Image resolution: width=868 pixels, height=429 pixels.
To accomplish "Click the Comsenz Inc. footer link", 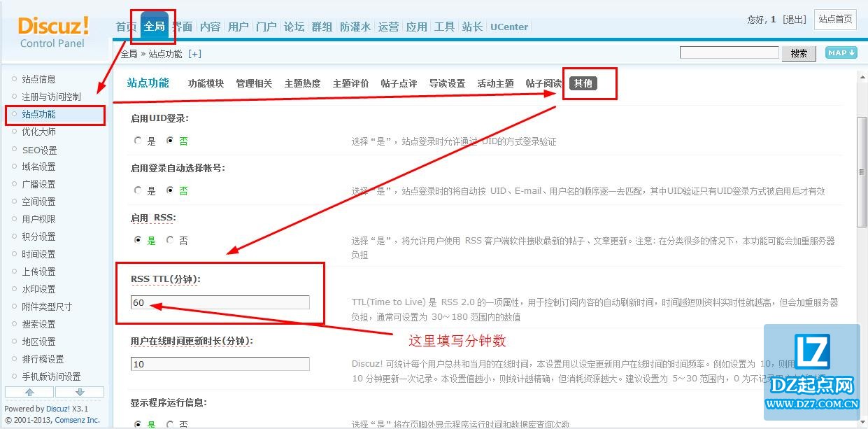I will (78, 420).
